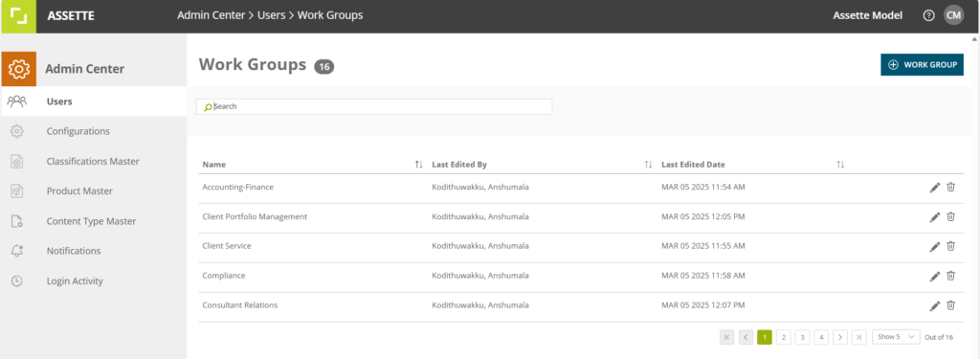Go to the next page
Screen dimensions: 980x359
[840, 337]
